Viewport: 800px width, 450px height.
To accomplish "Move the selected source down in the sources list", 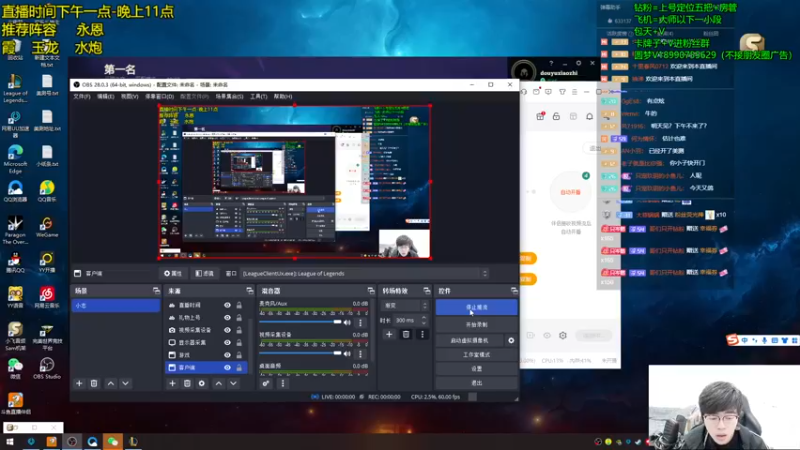I will [233, 383].
